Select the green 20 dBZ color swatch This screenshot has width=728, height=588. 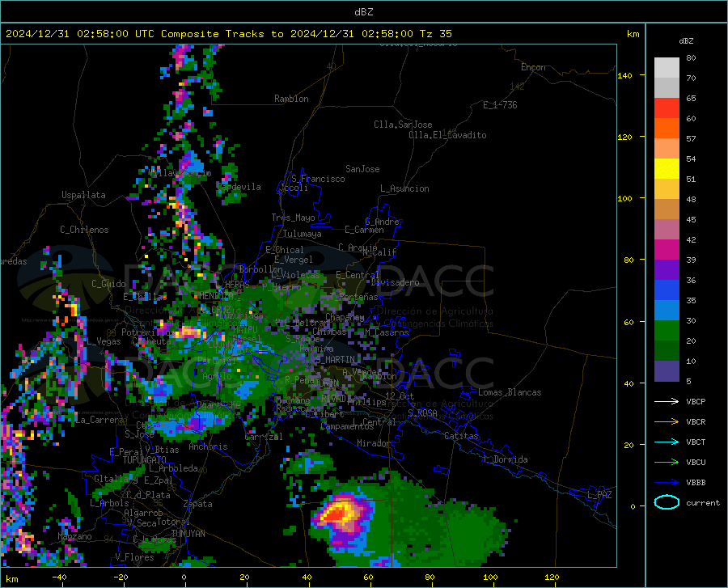667,331
